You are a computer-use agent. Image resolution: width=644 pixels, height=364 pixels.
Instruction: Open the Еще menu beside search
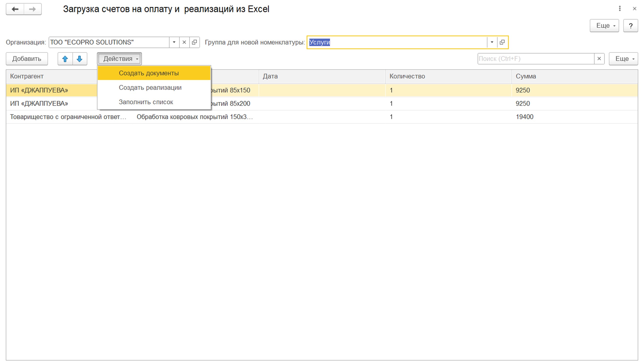(623, 59)
